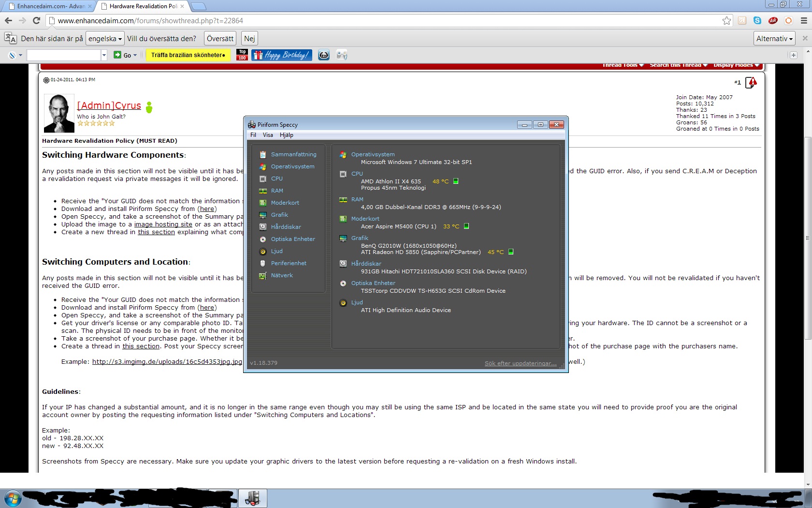The image size is (812, 508).
Task: Expand the Search this Thread menu
Action: (x=679, y=65)
